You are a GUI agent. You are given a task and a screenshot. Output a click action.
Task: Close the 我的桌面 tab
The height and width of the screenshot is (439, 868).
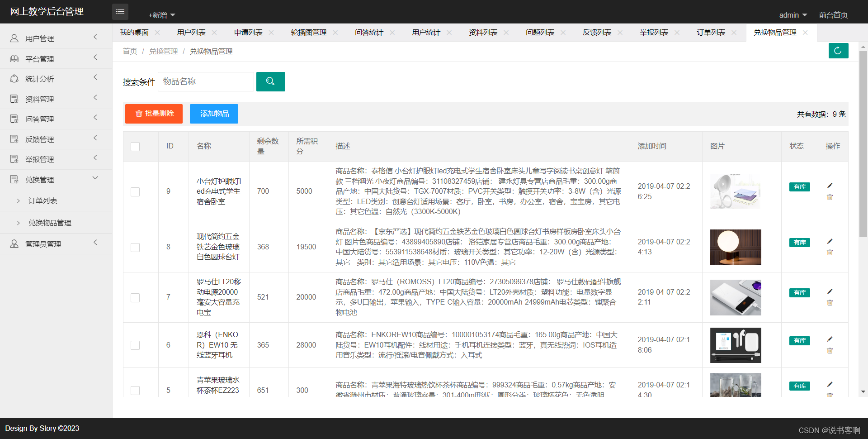coord(157,33)
